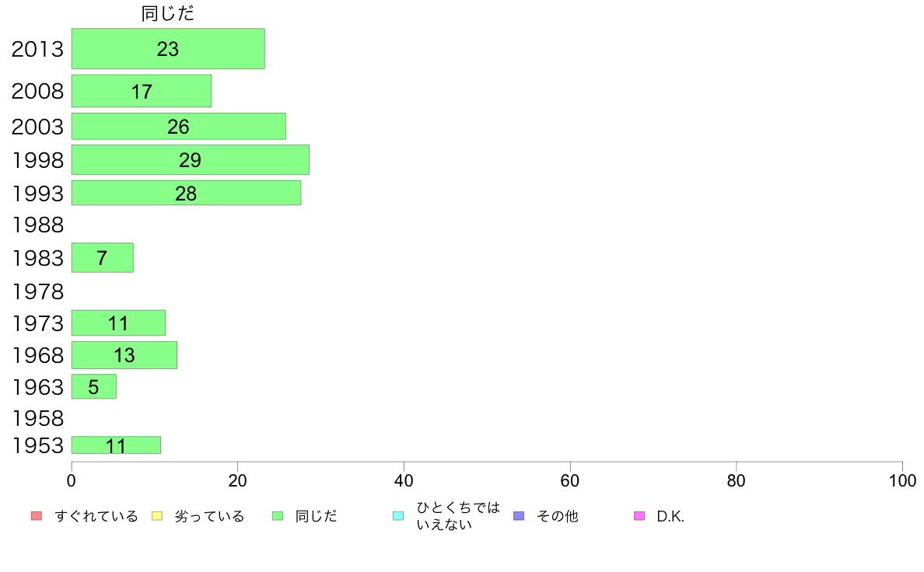
Task: Click the cyan ひとくちではいえない legend swatch
Action: click(x=398, y=516)
